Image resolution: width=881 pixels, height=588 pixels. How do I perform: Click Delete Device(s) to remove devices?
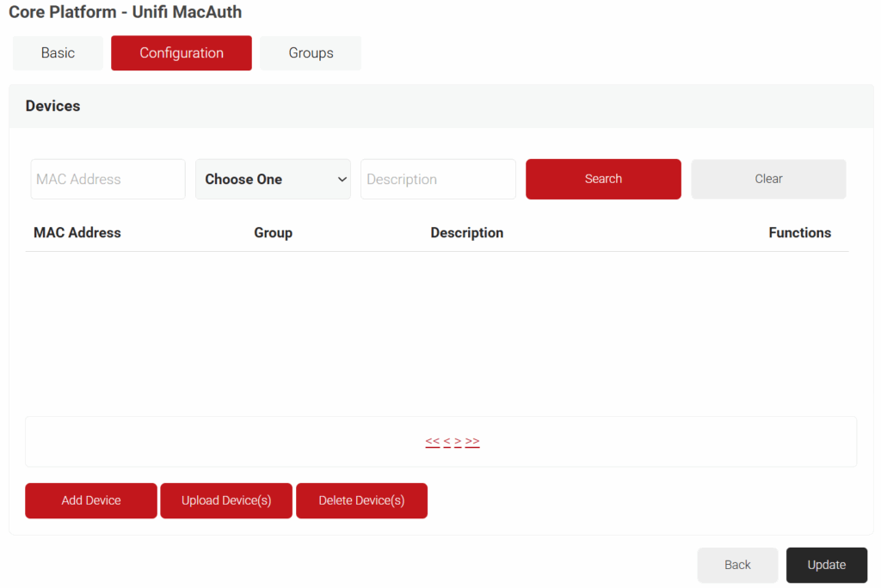361,500
